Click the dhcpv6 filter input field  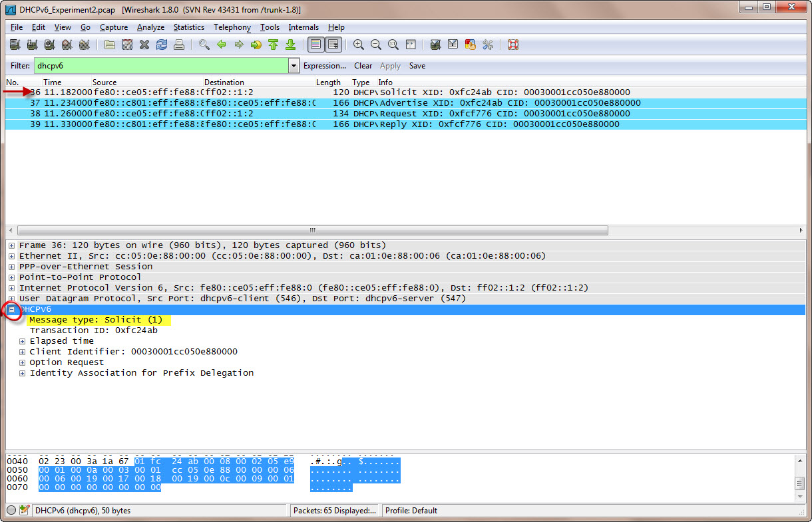160,66
